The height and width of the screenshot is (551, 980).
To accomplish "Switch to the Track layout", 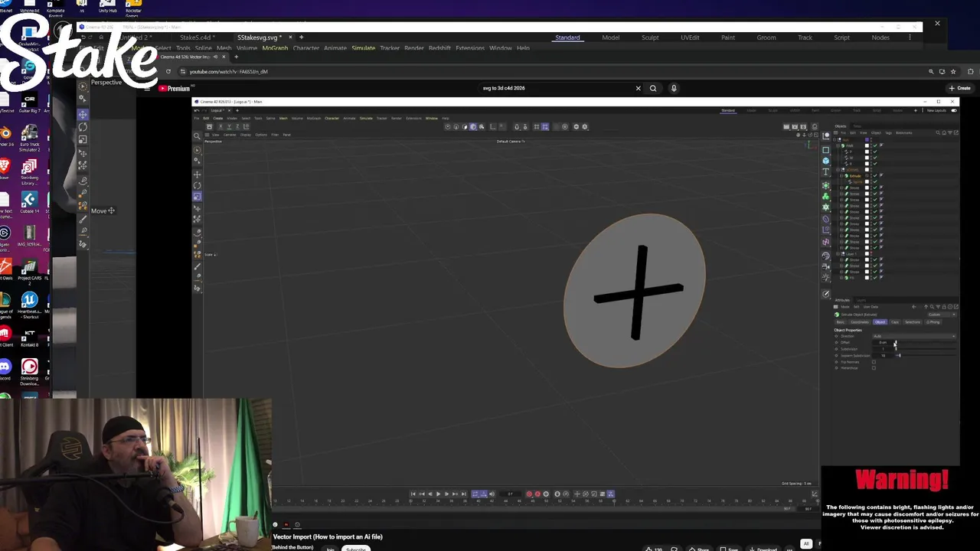I will 805,37.
